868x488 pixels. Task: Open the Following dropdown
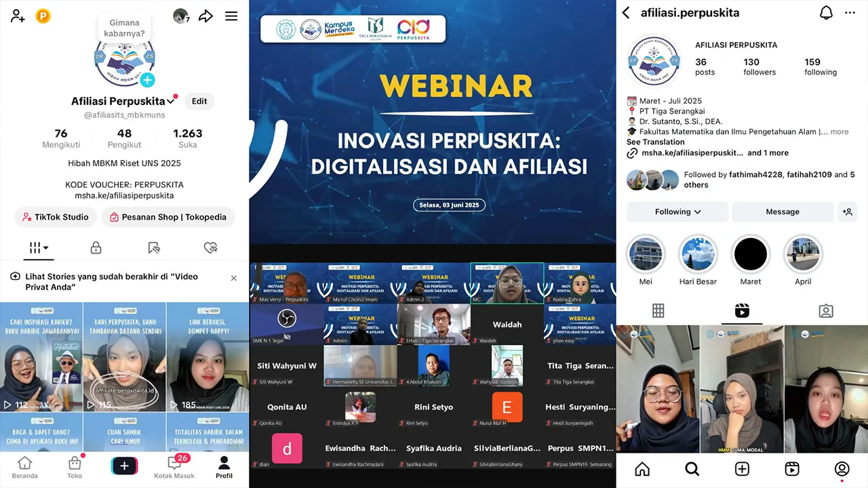click(676, 211)
